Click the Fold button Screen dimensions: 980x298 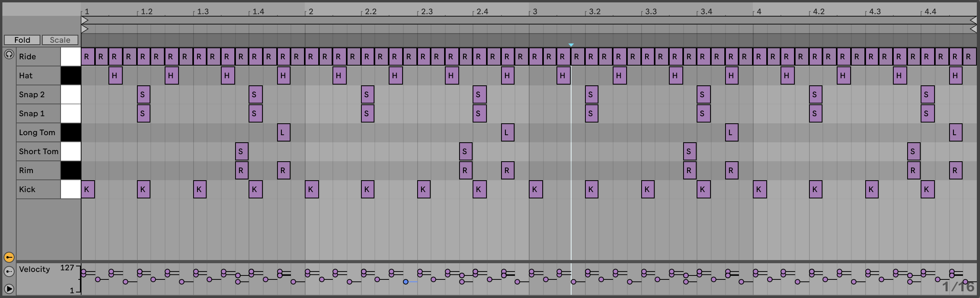pyautogui.click(x=22, y=40)
